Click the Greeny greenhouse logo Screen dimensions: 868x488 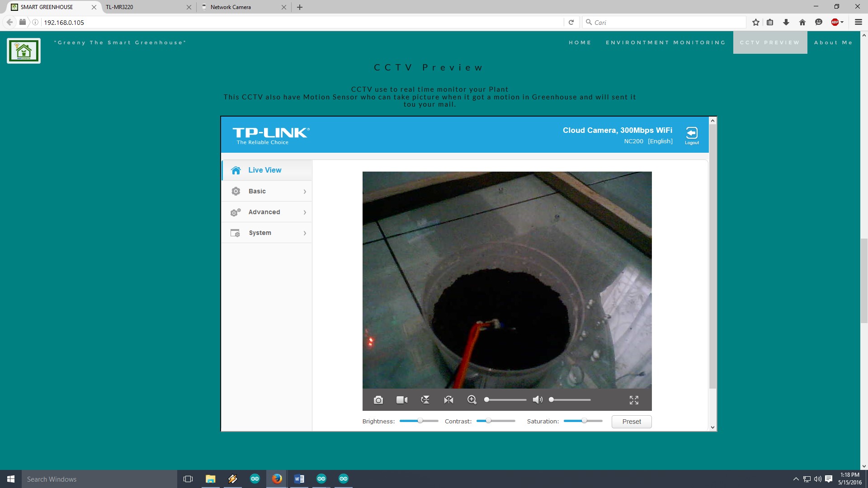(24, 51)
